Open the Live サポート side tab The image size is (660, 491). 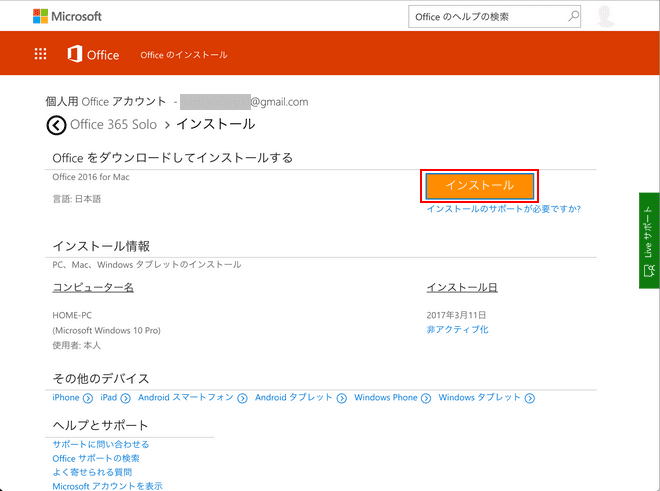pyautogui.click(x=649, y=240)
